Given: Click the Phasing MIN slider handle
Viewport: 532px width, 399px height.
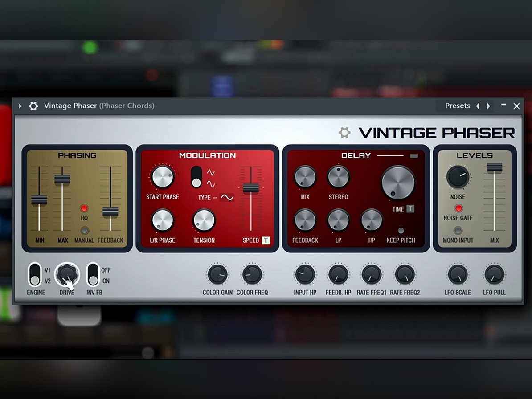Looking at the screenshot, I should 39,200.
